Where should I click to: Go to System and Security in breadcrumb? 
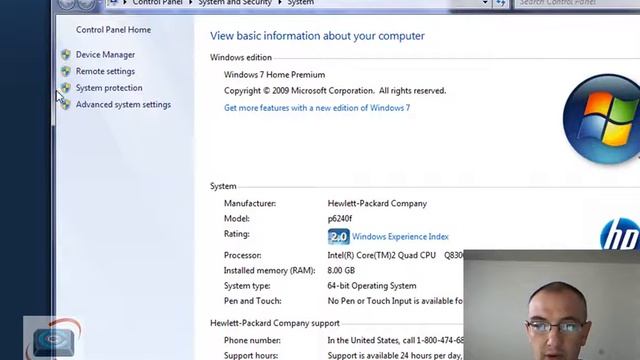[x=235, y=2]
